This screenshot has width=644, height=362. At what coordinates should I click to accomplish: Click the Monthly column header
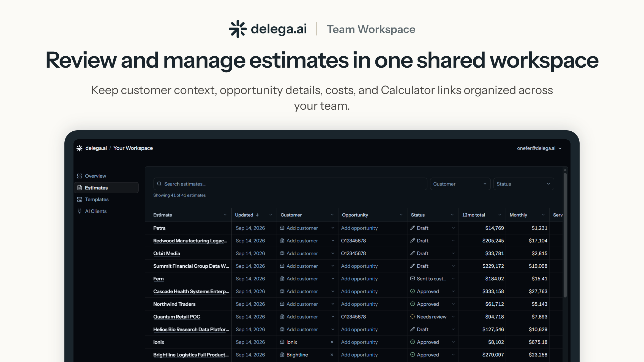518,215
